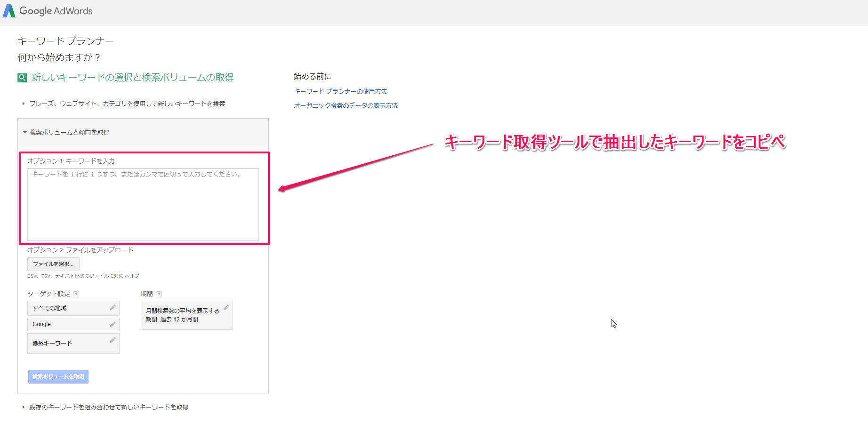Edit the すべての地域 location target pencil
This screenshot has height=424, width=868.
tap(113, 308)
